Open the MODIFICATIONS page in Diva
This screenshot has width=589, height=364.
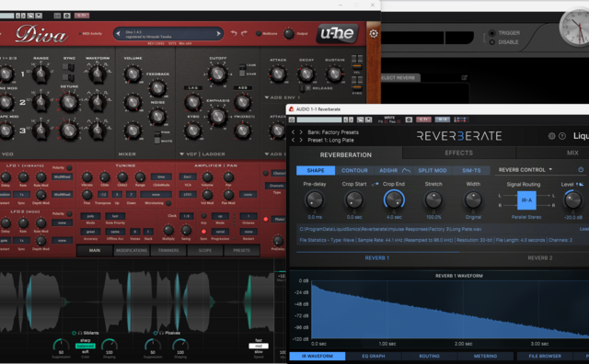[x=132, y=250]
